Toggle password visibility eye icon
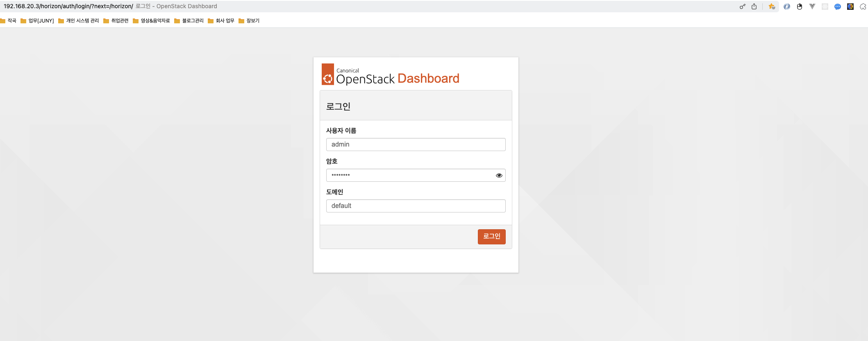The image size is (868, 341). click(x=499, y=175)
